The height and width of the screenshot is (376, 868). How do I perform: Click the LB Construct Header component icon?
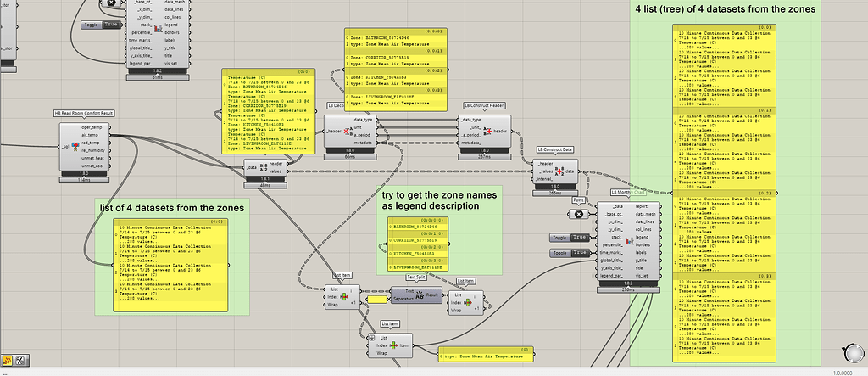[487, 132]
